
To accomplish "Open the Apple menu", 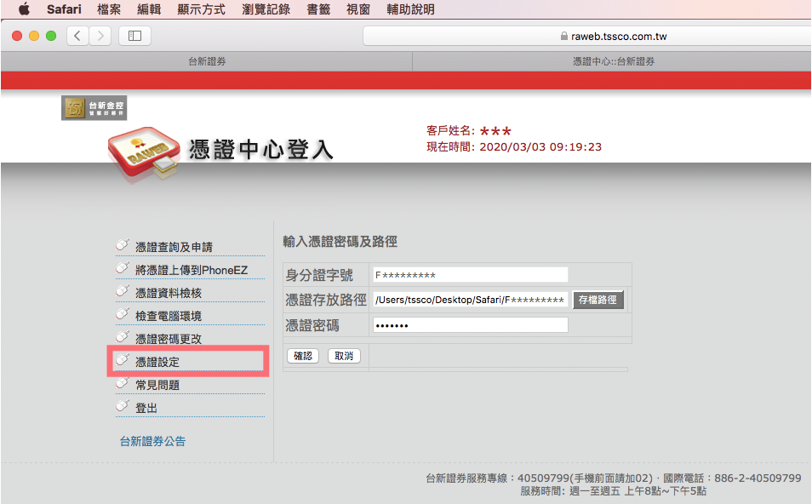I will [x=24, y=9].
